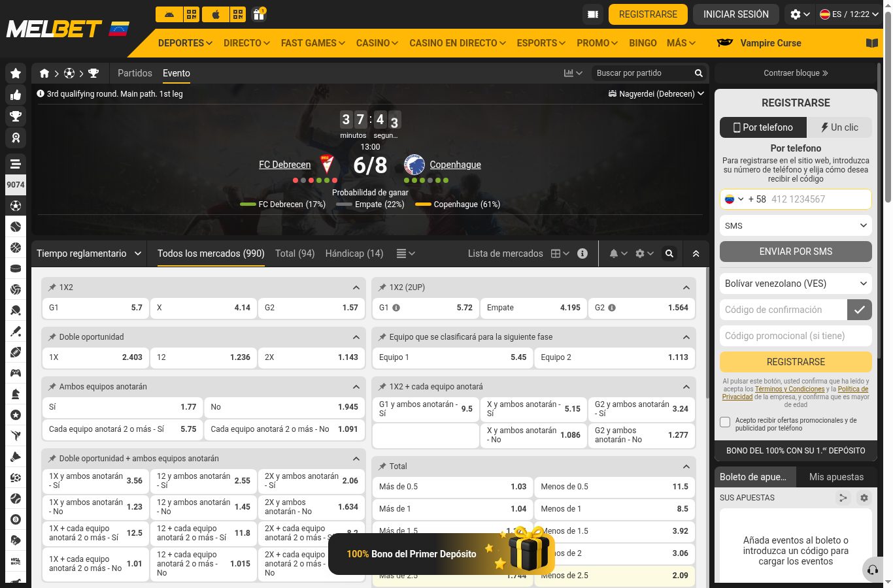Select the table tennis icon in sidebar
This screenshot has height=588, width=893.
pyautogui.click(x=16, y=310)
